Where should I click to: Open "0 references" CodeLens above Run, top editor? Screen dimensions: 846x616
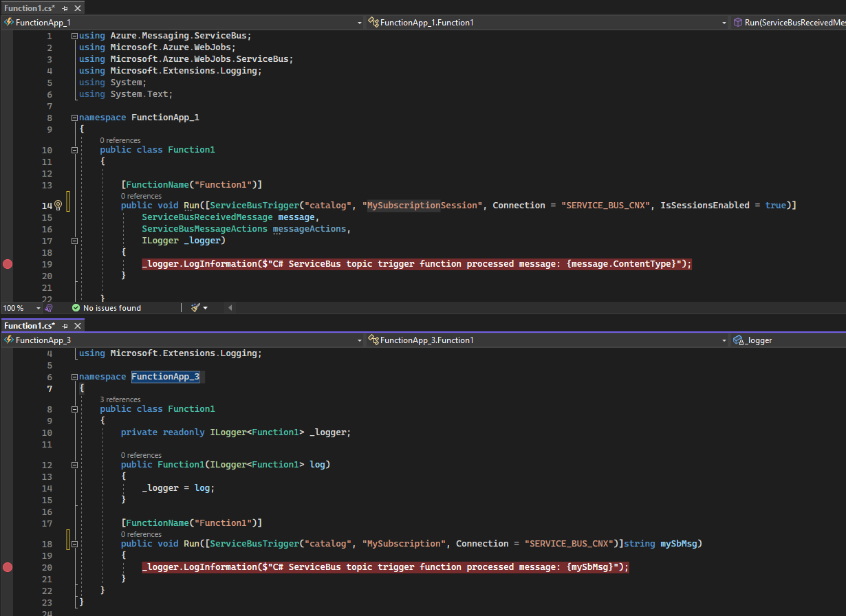tap(141, 196)
